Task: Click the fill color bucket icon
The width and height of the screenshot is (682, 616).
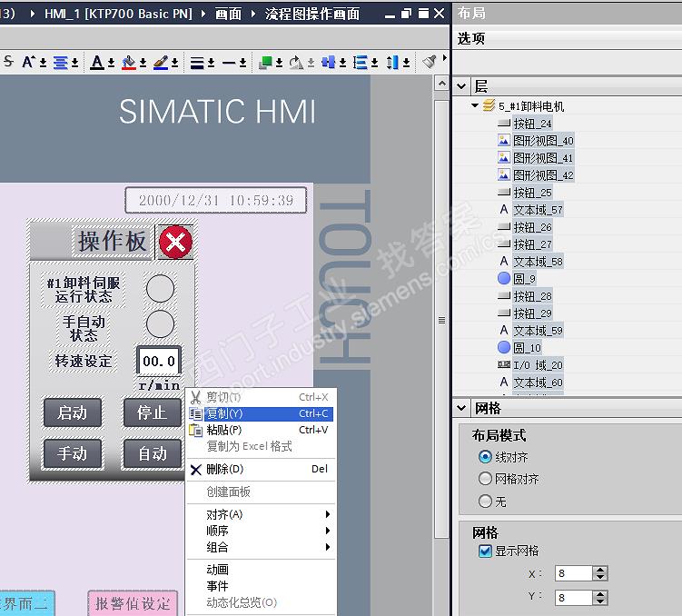Action: pos(129,62)
